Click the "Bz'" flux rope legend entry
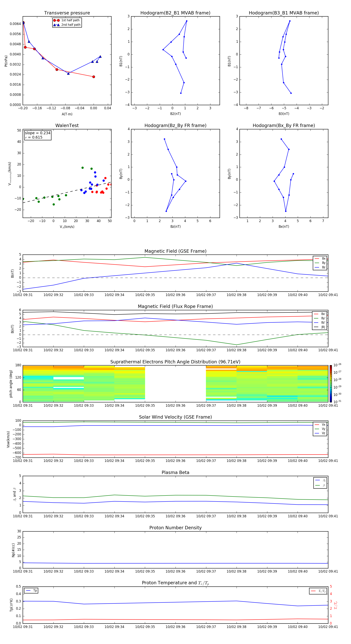Screen dimensions: 351x644 [x=320, y=323]
